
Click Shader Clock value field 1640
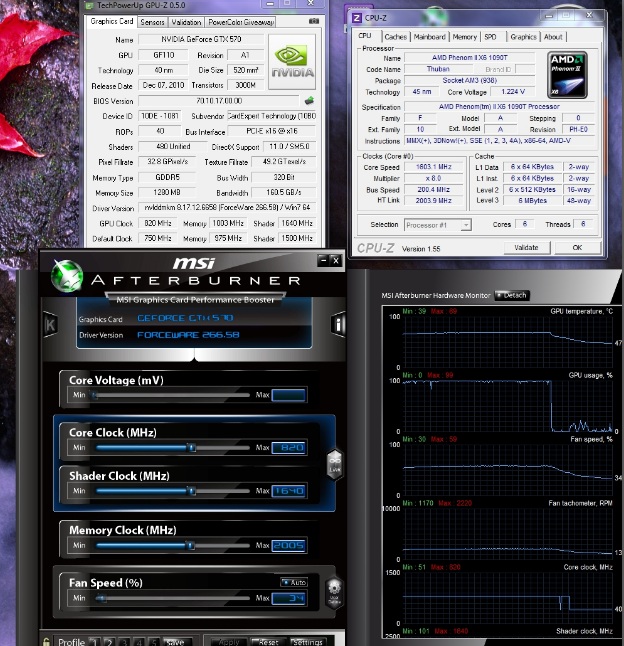(x=289, y=491)
